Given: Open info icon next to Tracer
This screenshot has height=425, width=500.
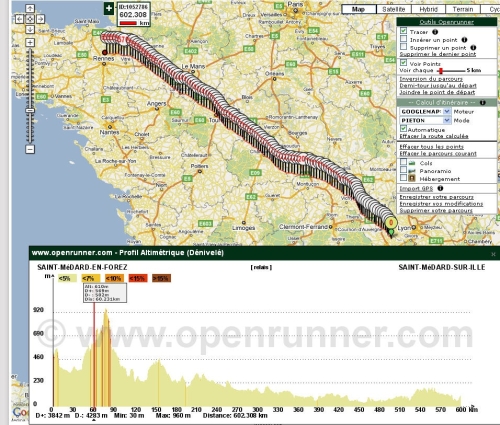Looking at the screenshot, I should (x=435, y=32).
